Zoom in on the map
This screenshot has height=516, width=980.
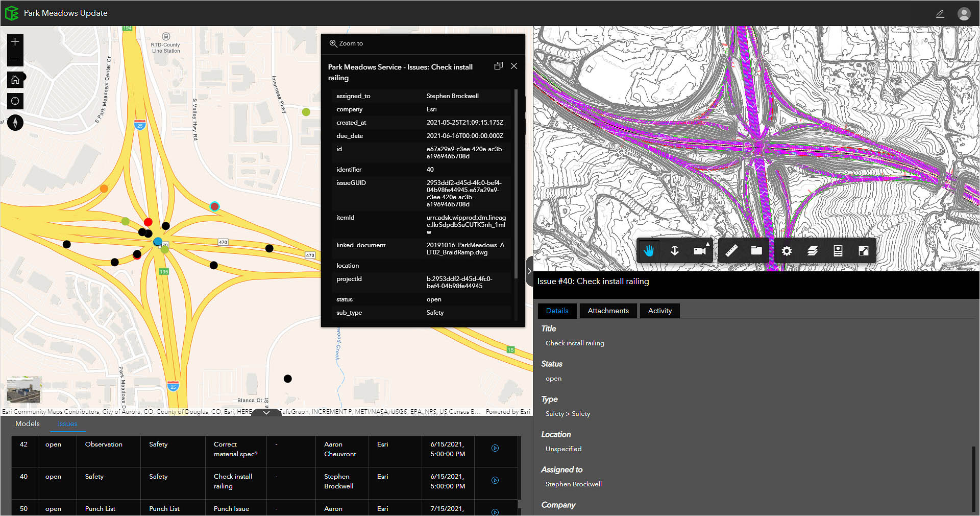15,41
